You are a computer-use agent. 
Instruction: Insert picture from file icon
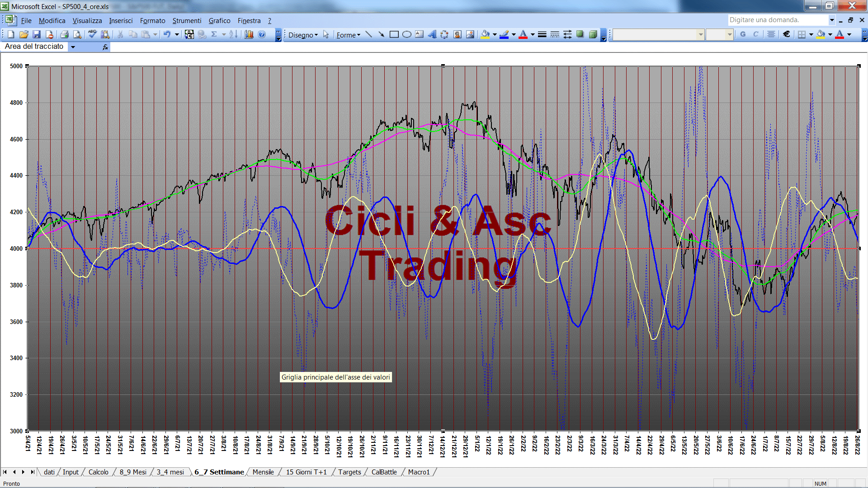[470, 34]
